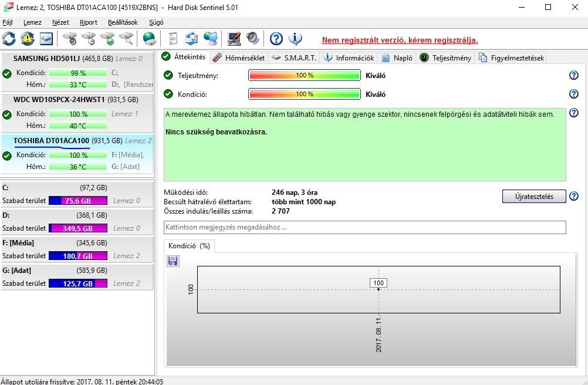Click the '246 nap, 3 óra' value

pos(295,192)
